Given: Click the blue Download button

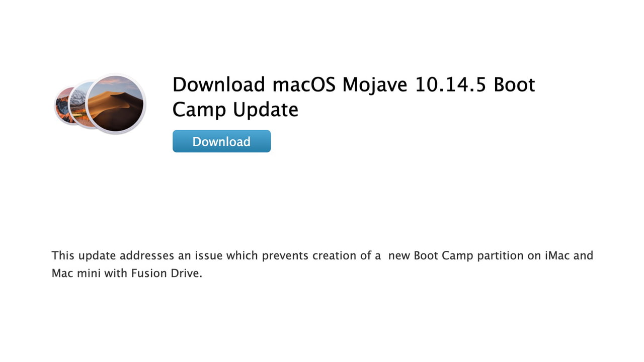Looking at the screenshot, I should click(221, 141).
